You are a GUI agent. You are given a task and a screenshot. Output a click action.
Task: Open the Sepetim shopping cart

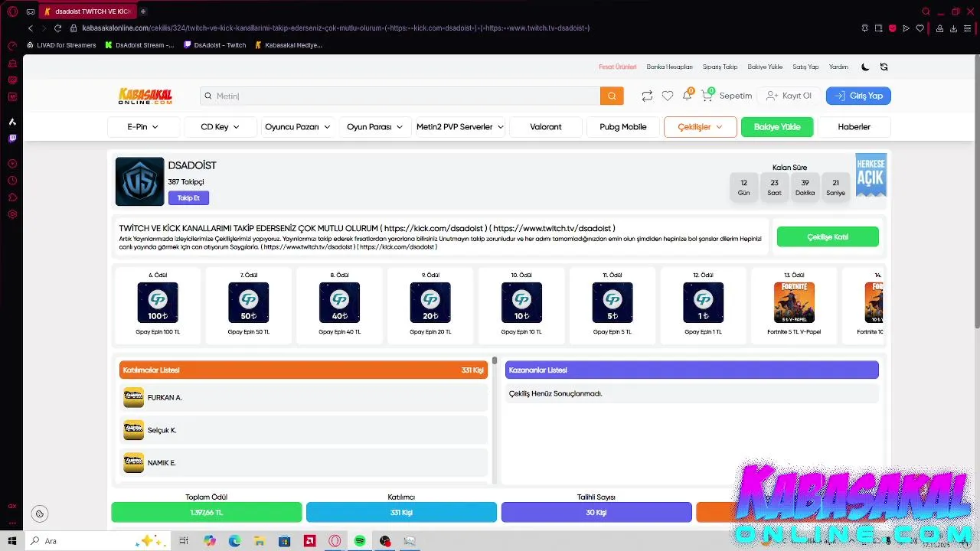[727, 96]
